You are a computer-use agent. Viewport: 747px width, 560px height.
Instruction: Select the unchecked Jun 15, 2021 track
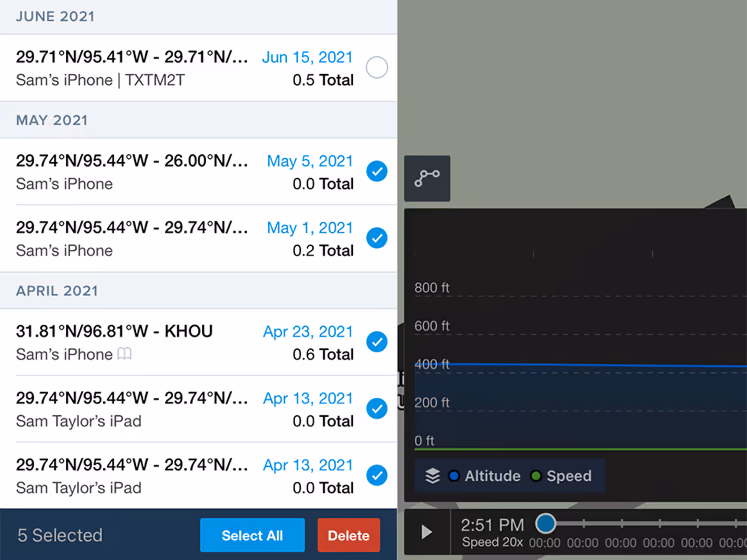coord(377,68)
